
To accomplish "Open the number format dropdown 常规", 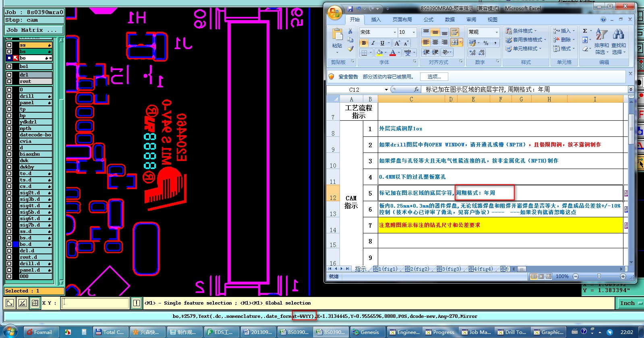I will coord(497,32).
